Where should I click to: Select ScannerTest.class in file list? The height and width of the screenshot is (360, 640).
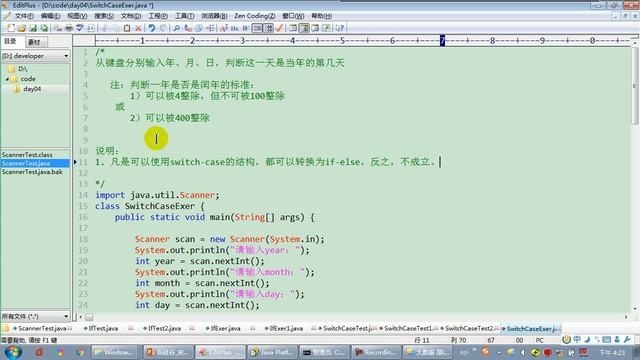[27, 155]
